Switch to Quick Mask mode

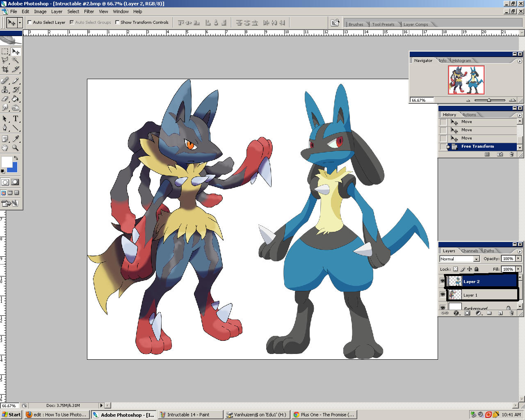coord(15,182)
